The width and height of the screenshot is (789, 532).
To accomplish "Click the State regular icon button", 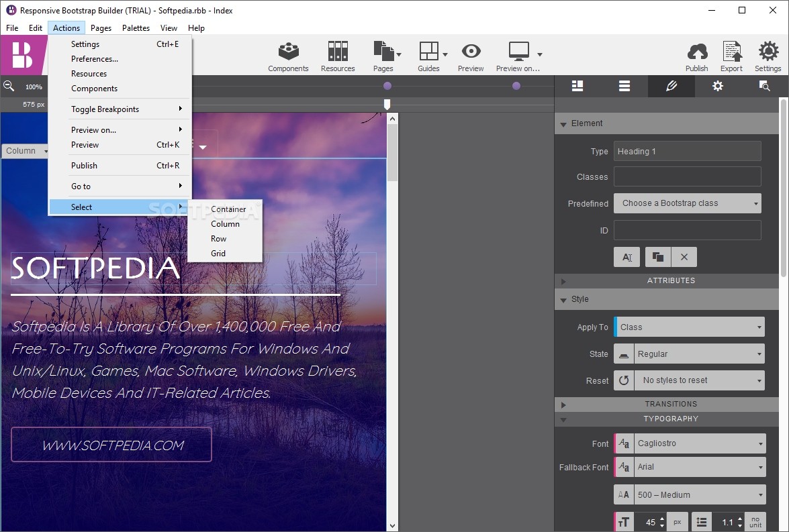I will (623, 354).
